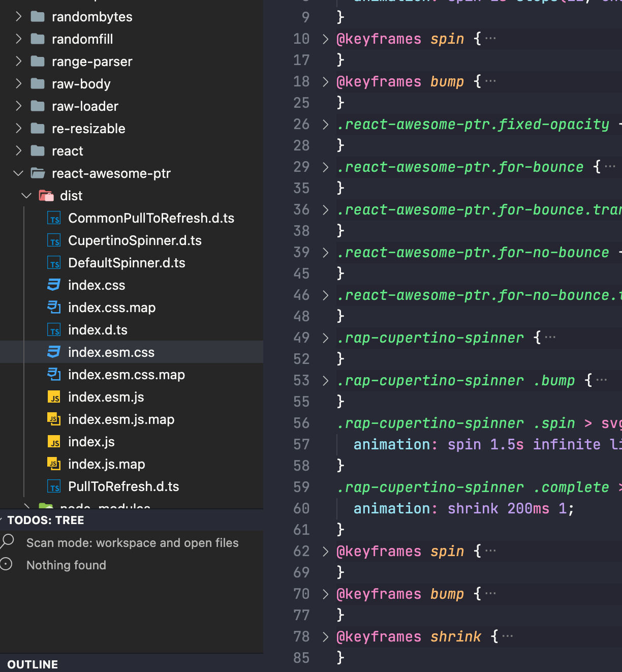The height and width of the screenshot is (672, 622).
Task: Collapse the TODOS: TREE panel header
Action: tap(46, 520)
